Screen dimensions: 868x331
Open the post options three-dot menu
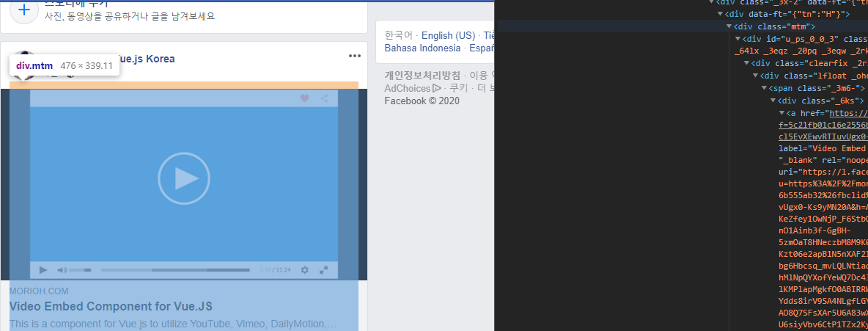[x=354, y=56]
